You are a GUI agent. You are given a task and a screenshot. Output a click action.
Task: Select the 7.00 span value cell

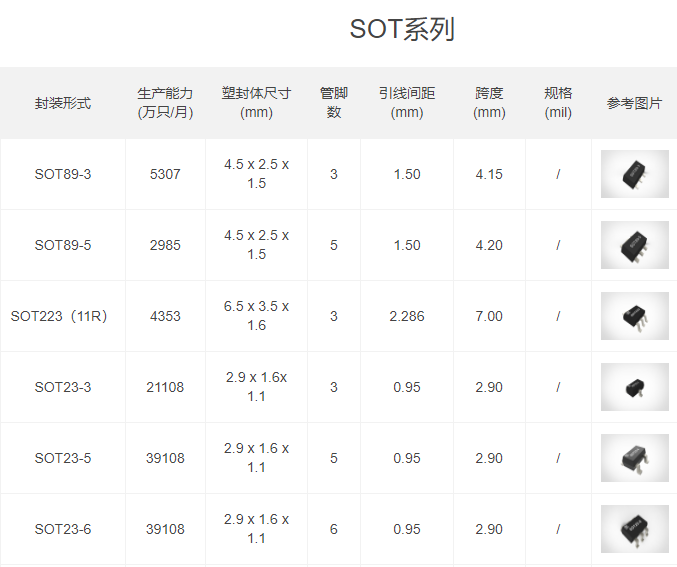(x=489, y=316)
